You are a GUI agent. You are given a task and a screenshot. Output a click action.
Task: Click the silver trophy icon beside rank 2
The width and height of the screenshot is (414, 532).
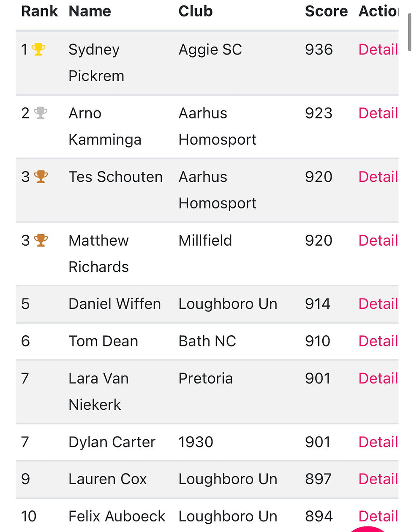tap(41, 113)
